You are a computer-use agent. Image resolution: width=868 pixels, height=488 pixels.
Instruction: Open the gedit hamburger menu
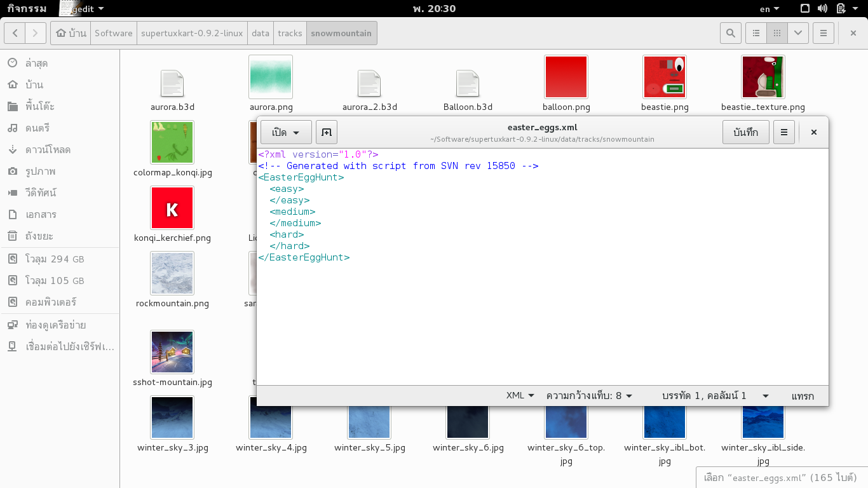click(783, 132)
